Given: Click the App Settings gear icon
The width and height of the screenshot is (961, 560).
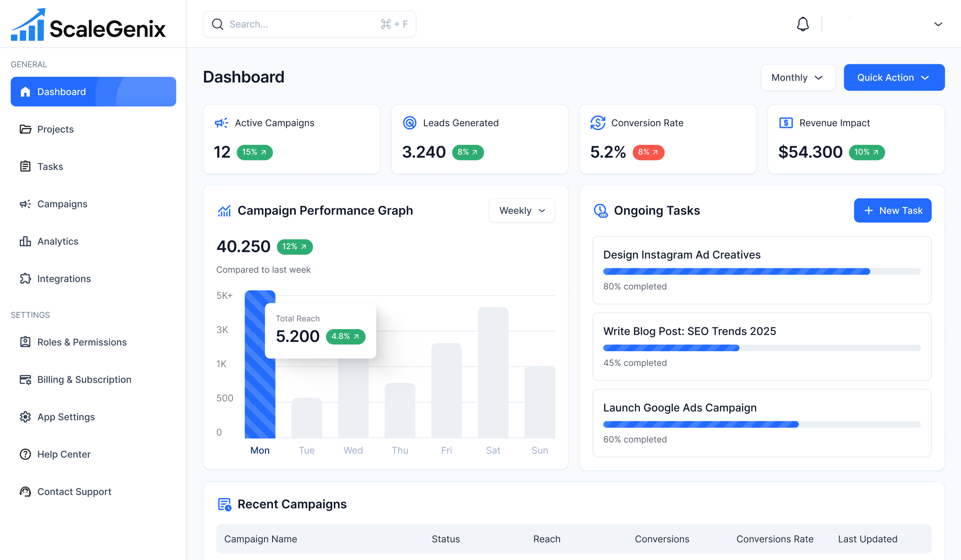Looking at the screenshot, I should [x=26, y=417].
